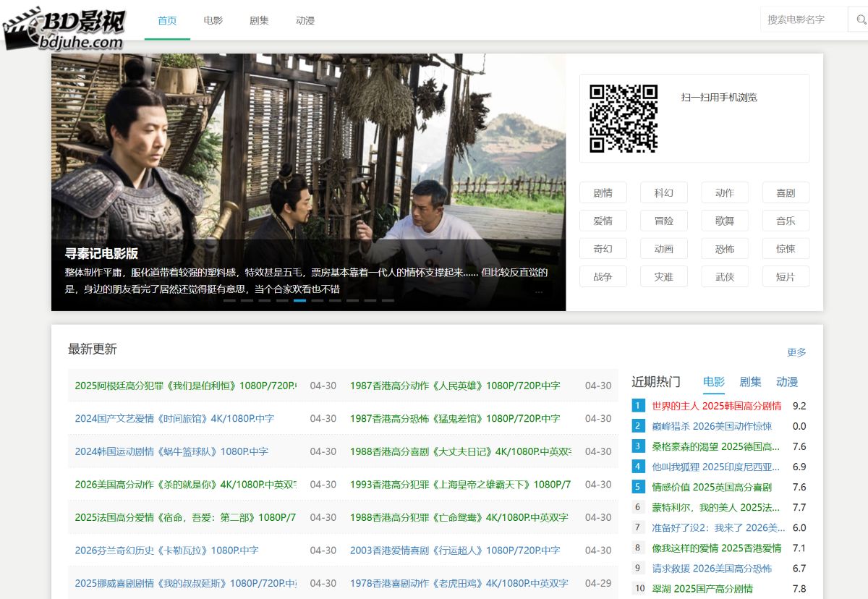This screenshot has height=599, width=868.
Task: Click the BD影视 site logo
Action: point(65,29)
